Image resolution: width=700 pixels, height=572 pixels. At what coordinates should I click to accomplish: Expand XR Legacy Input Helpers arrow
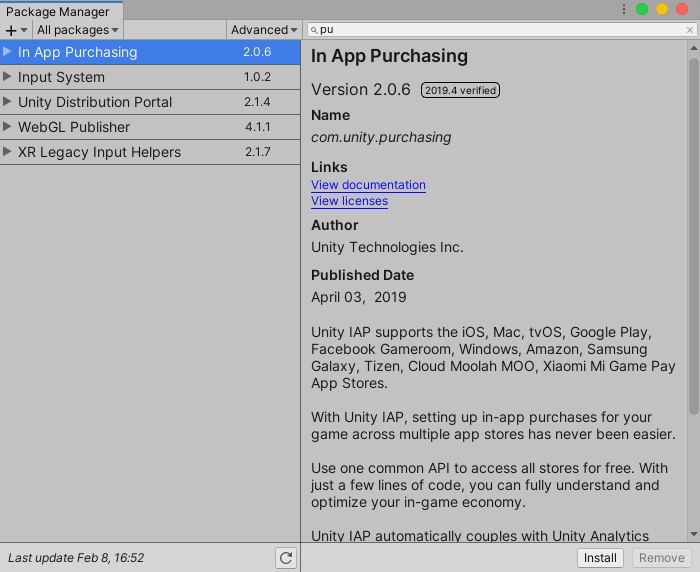[7, 151]
